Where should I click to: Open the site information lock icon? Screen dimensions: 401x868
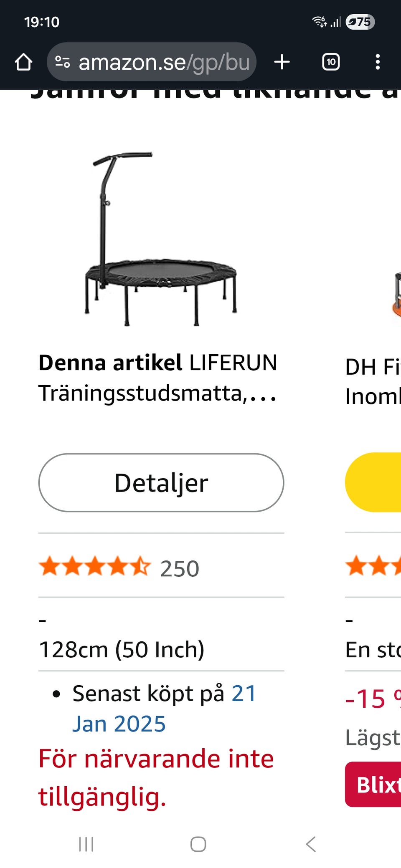[63, 62]
